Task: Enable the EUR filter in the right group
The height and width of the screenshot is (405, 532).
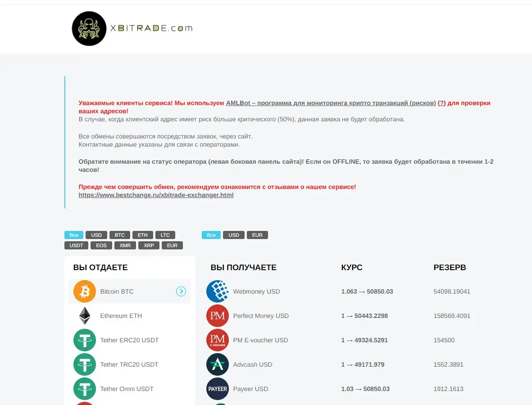Action: click(x=257, y=235)
